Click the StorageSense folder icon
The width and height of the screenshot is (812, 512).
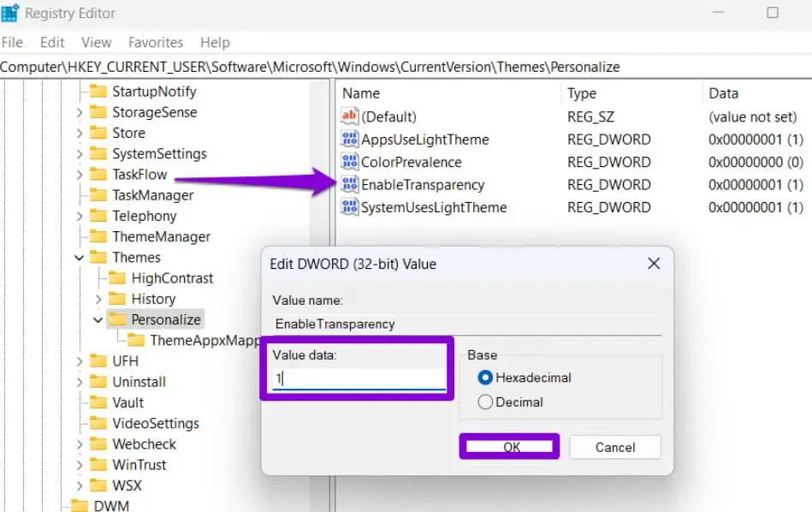pos(98,112)
